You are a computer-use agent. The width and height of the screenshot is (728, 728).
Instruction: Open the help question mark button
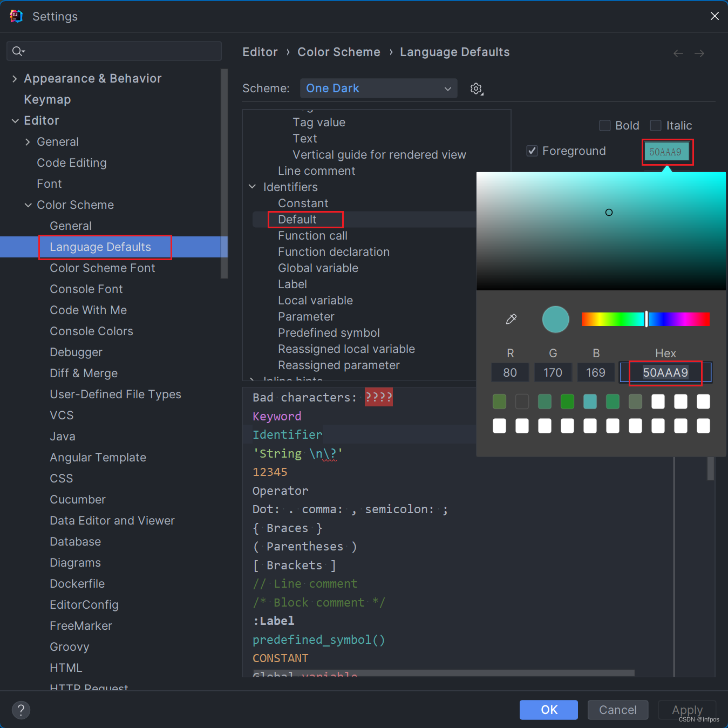pos(21,710)
